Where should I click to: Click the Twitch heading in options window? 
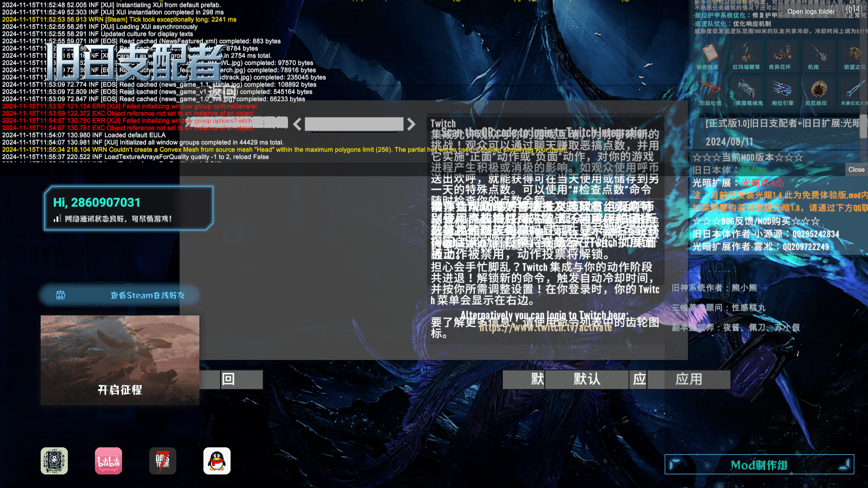tap(443, 123)
